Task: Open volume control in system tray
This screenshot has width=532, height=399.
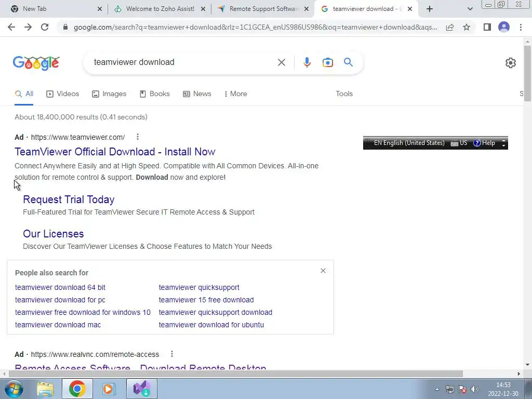Action: (x=475, y=389)
